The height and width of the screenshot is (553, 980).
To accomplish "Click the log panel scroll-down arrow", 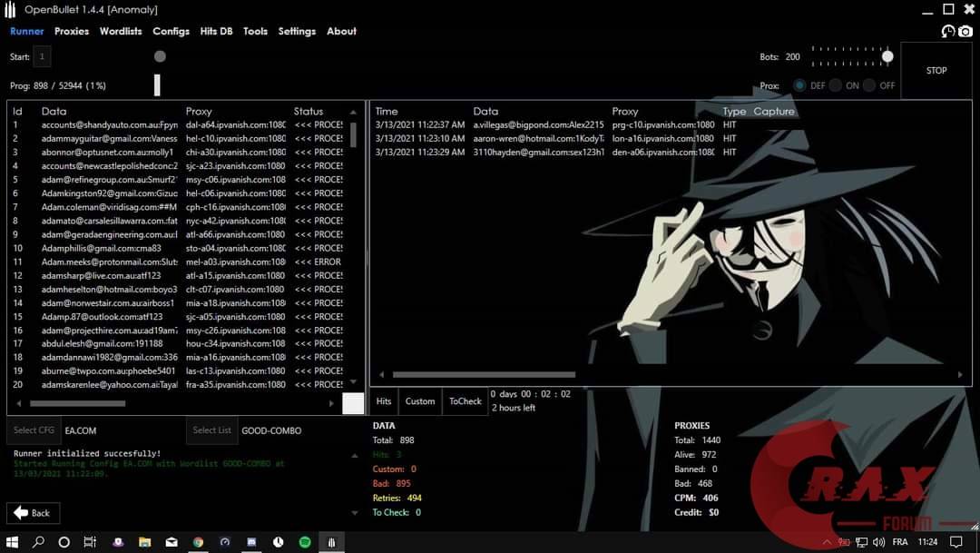I will (x=355, y=513).
